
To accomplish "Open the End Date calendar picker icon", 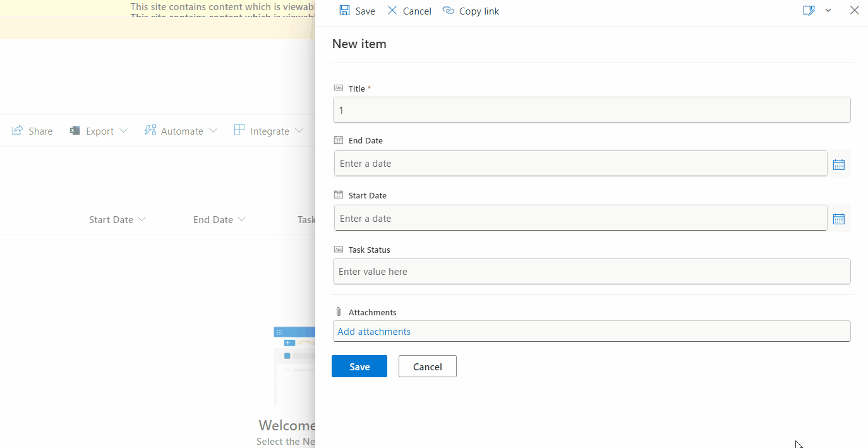I will tap(838, 164).
